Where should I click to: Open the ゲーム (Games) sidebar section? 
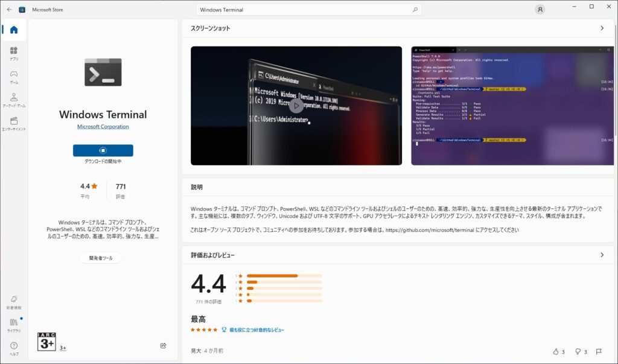[14, 77]
